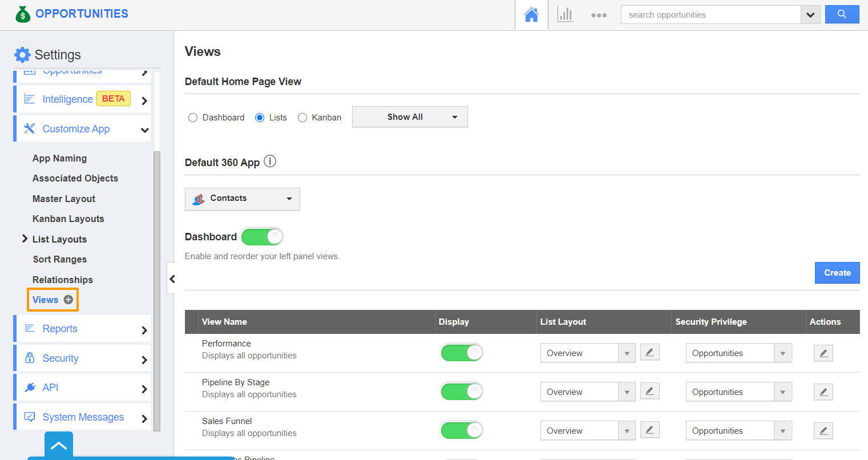868x460 pixels.
Task: Select the Dashboard radio button
Action: [193, 118]
